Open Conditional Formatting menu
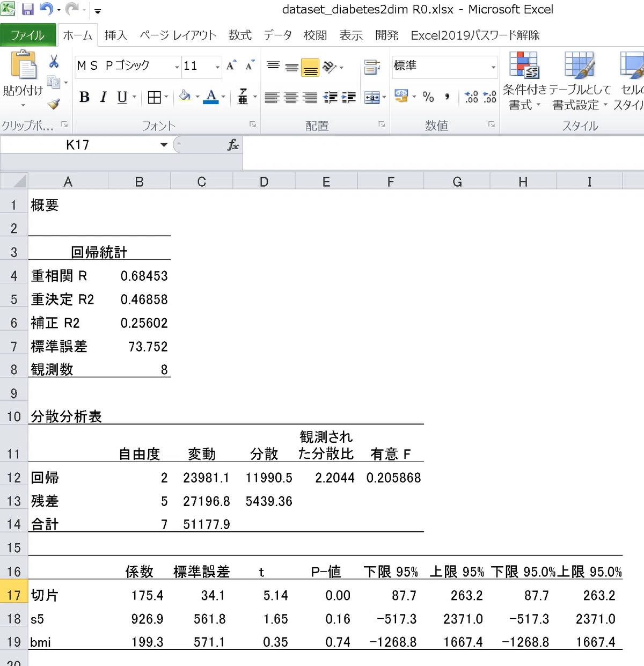The height and width of the screenshot is (666, 644). 524,81
